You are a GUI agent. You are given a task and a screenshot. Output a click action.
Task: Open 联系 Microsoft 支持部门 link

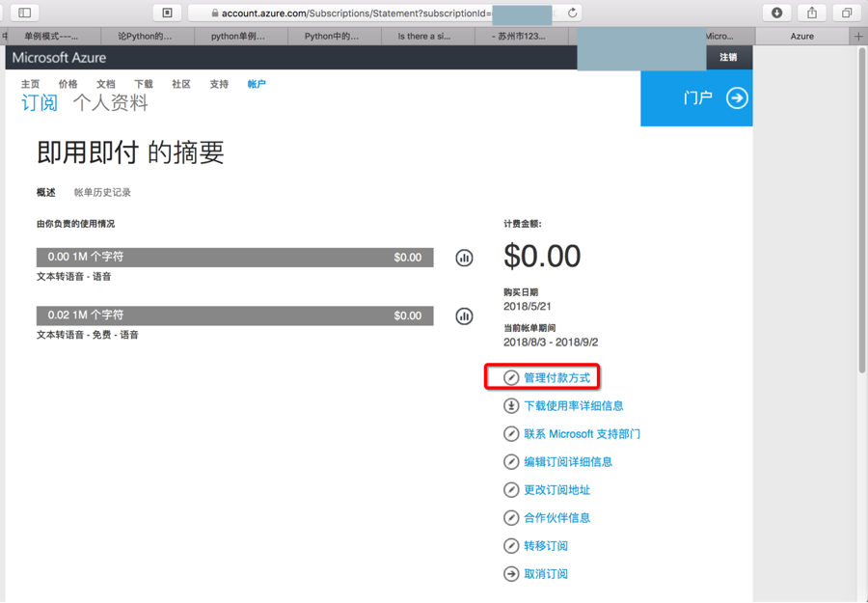point(582,433)
